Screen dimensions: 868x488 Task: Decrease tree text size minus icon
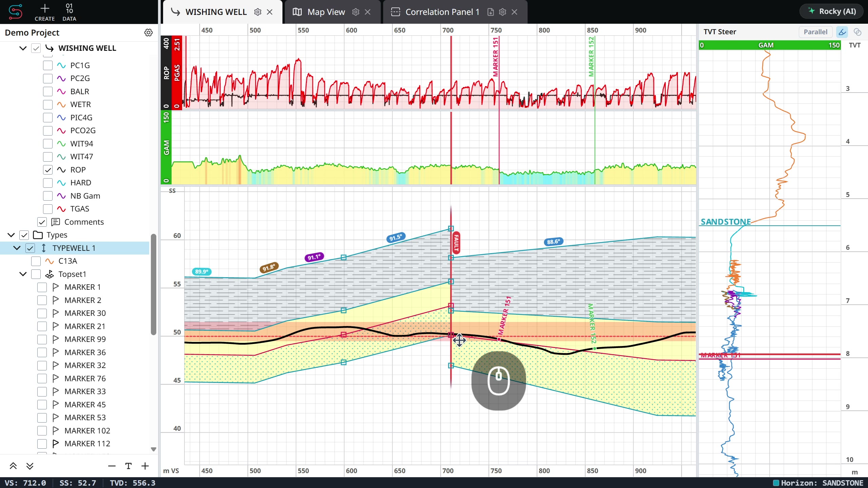tap(112, 466)
